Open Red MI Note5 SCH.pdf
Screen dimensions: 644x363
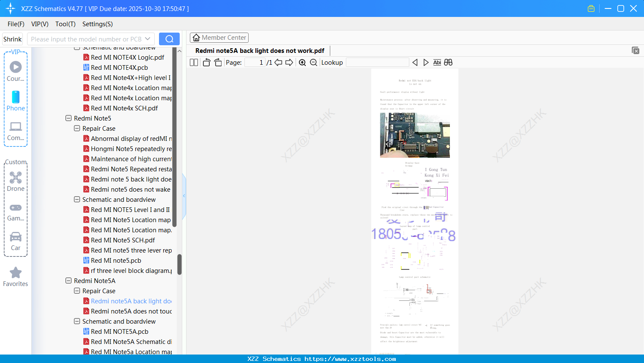point(119,240)
